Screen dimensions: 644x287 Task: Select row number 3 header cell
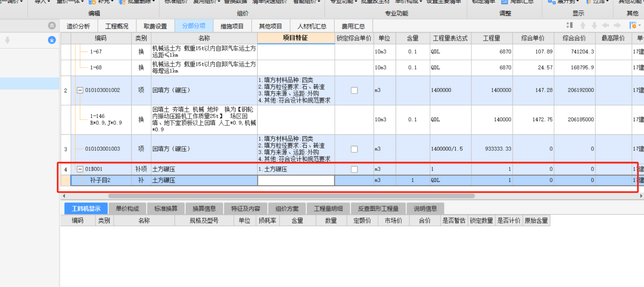point(66,149)
